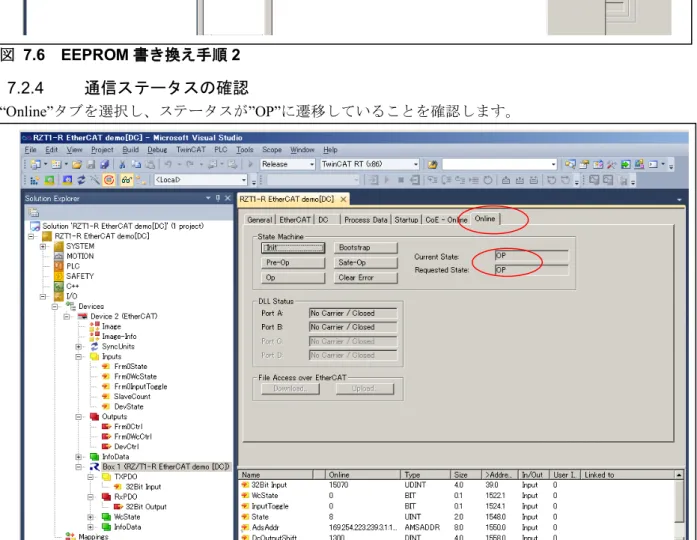Click the Extension Manager toolbar icon
The width and height of the screenshot is (697, 540).
(639, 164)
